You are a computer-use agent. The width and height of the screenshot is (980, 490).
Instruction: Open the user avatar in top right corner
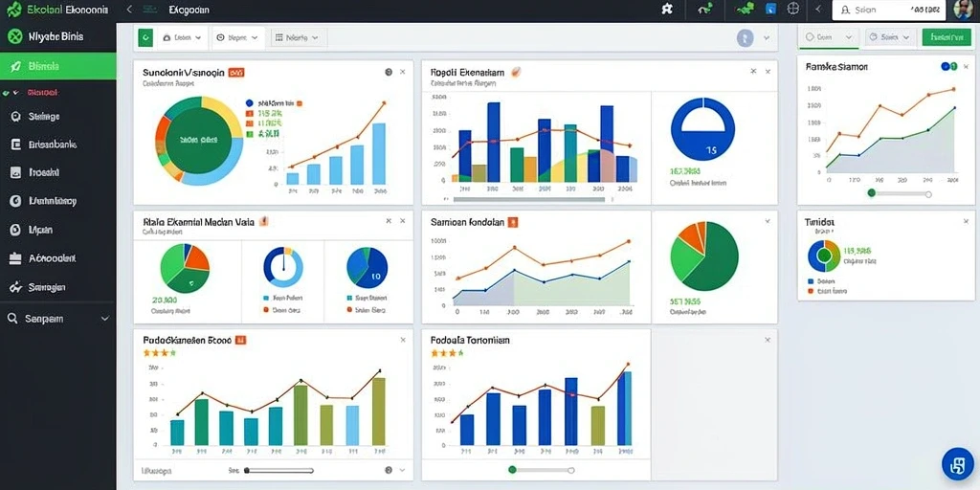coord(963,10)
